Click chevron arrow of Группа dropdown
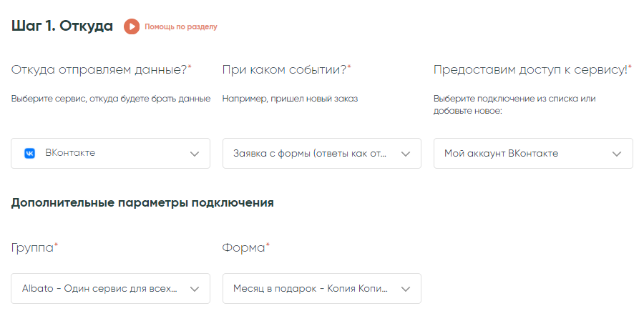Image resolution: width=644 pixels, height=321 pixels. tap(195, 289)
